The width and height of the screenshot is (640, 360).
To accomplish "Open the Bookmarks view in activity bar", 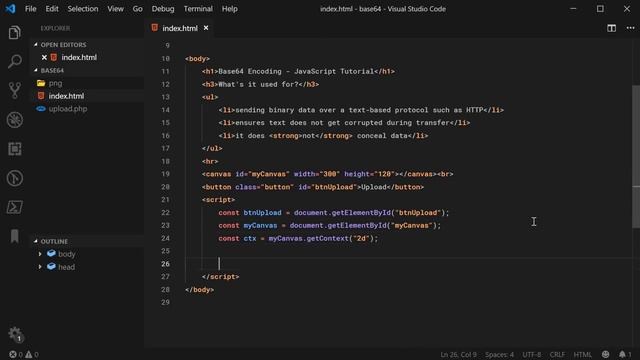I will pyautogui.click(x=14, y=236).
